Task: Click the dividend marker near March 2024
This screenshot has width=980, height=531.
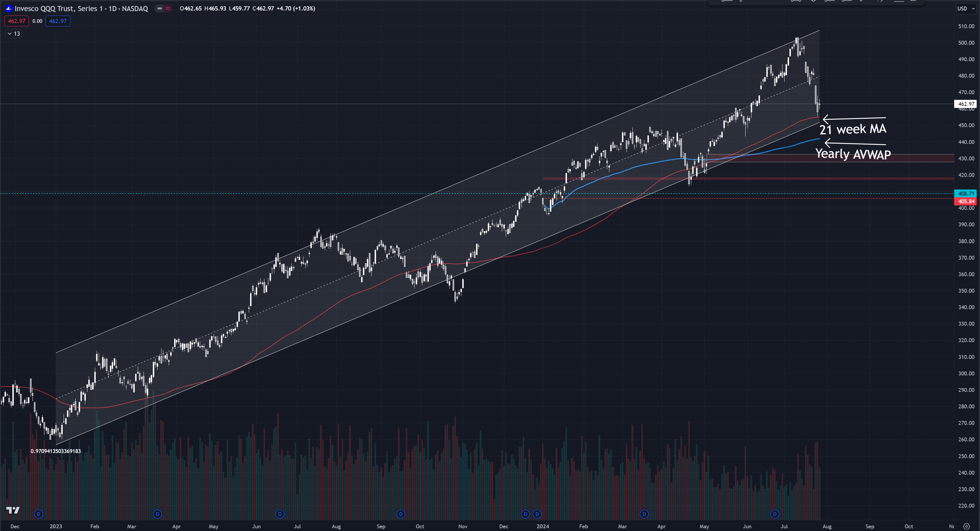Action: click(x=644, y=514)
